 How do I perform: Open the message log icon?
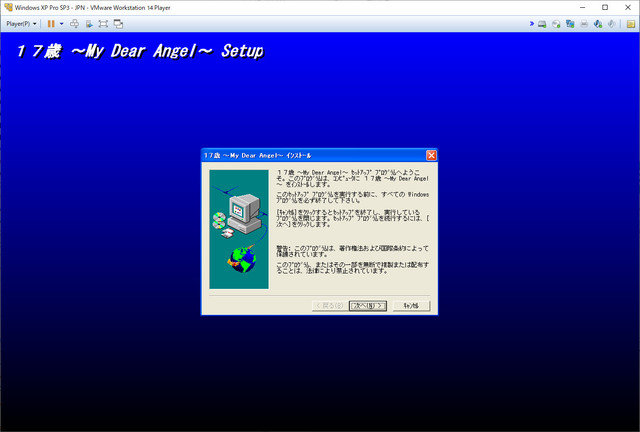(631, 24)
